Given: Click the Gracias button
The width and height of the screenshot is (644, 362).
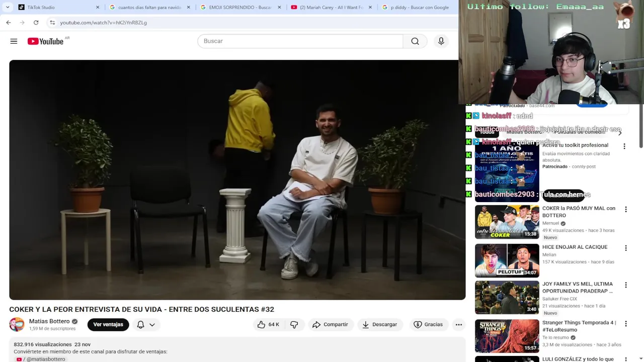Looking at the screenshot, I should pos(428,325).
